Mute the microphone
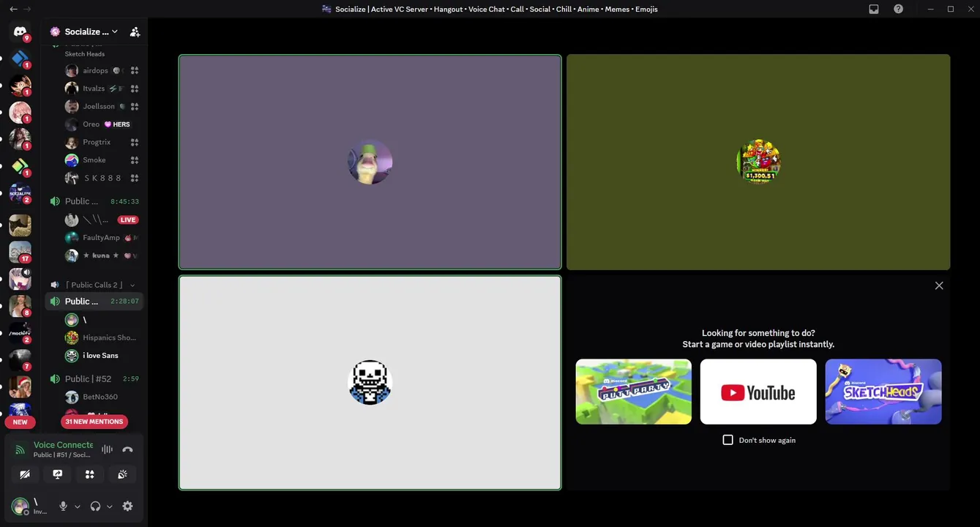The image size is (980, 527). pyautogui.click(x=63, y=507)
